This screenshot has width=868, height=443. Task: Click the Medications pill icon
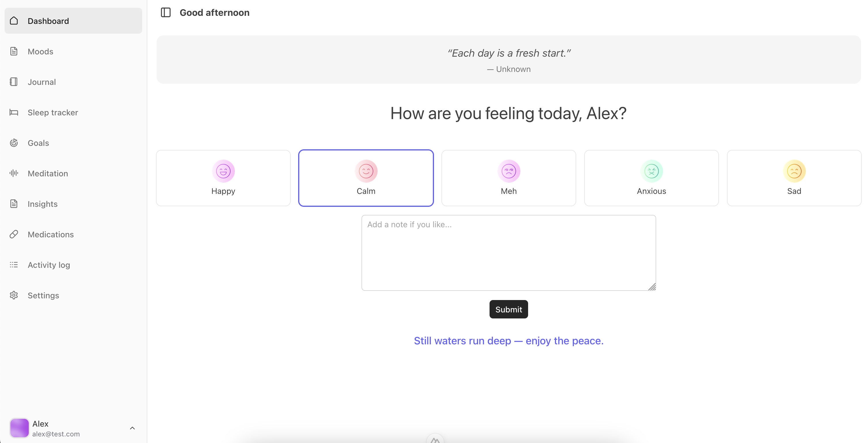point(14,234)
